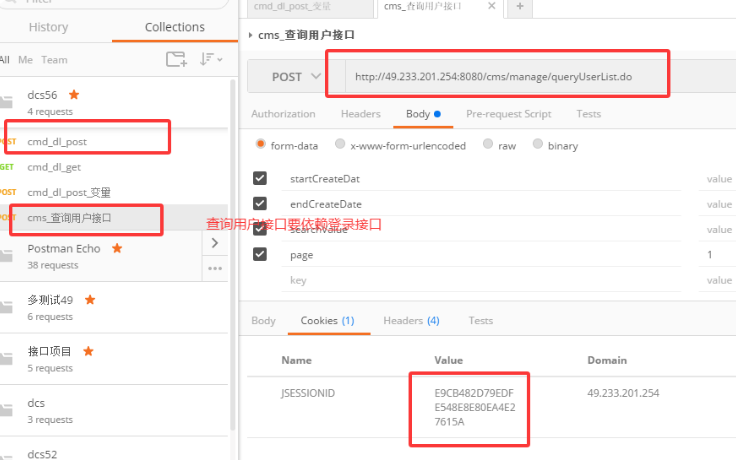Open the Postman Echo collection
The width and height of the screenshot is (736, 460).
pyautogui.click(x=64, y=248)
